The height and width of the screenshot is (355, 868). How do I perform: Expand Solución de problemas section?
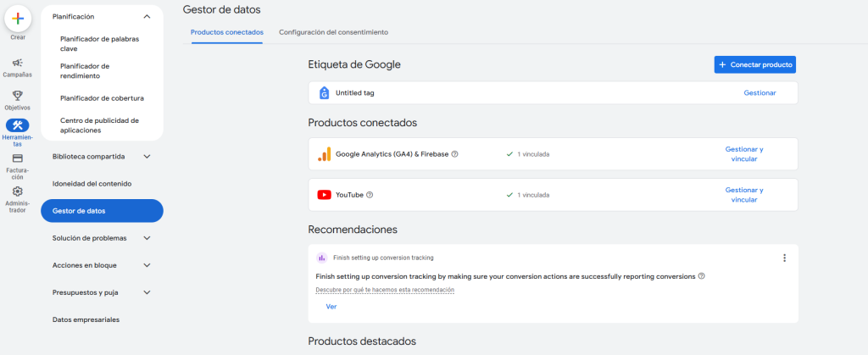point(147,238)
